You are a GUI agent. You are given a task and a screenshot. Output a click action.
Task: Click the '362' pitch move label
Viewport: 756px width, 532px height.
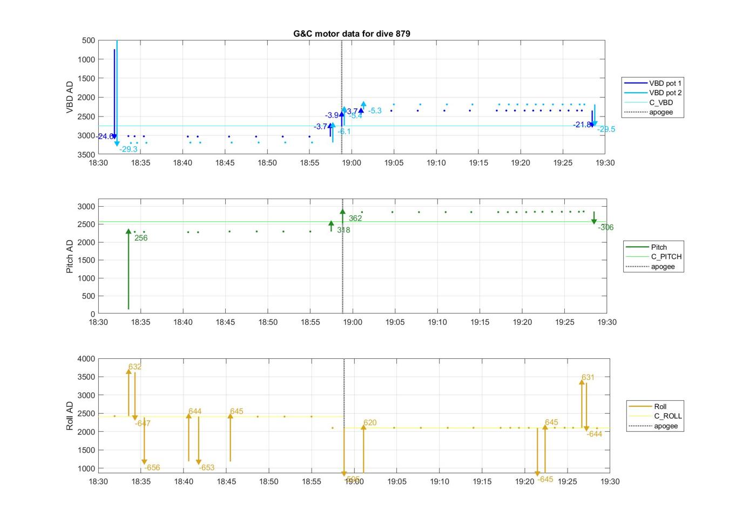(355, 219)
